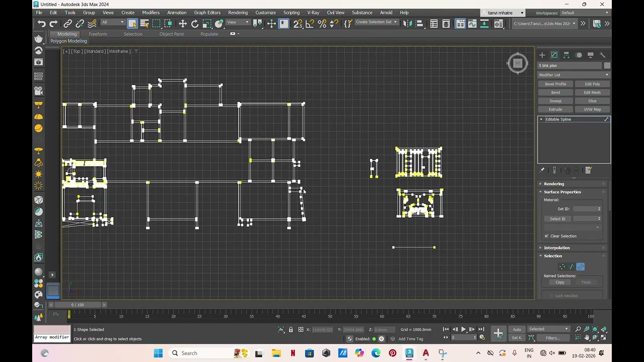The image size is (644, 362).
Task: Open the Modifier List dropdown
Action: point(574,75)
